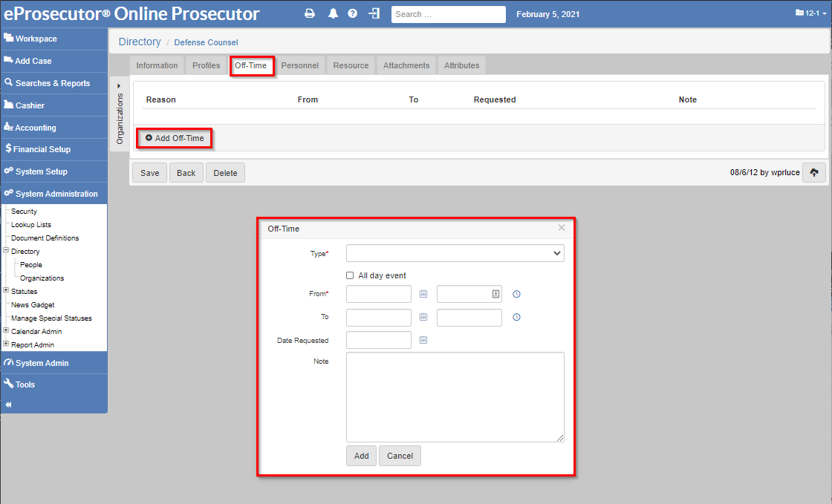832x504 pixels.
Task: Collapse the left sidebar with arrows icon
Action: coord(9,405)
